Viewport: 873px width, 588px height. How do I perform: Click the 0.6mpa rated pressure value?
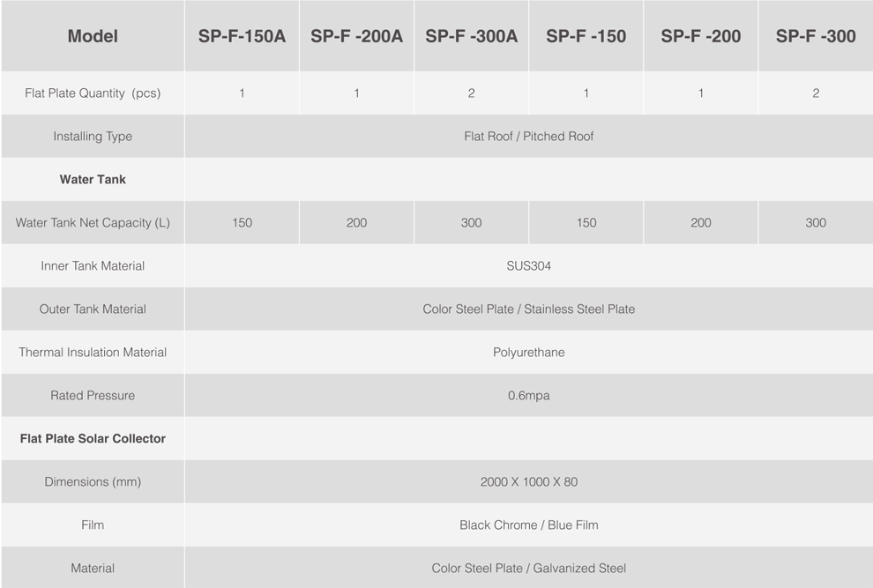point(529,395)
